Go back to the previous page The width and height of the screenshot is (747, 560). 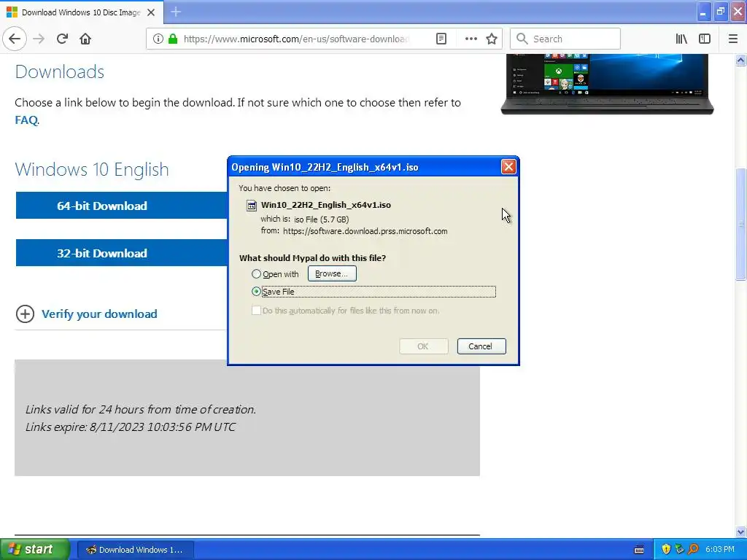(x=15, y=39)
